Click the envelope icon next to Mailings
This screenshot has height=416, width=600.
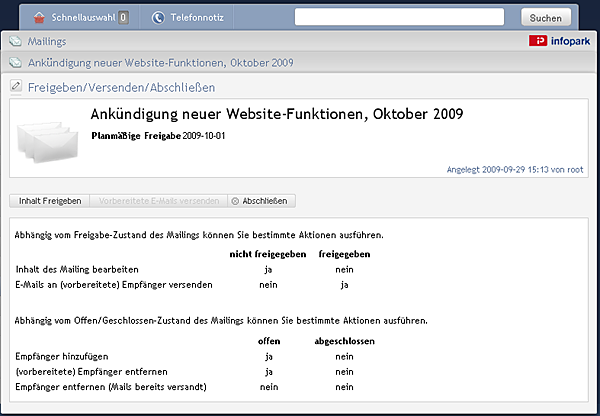click(15, 41)
